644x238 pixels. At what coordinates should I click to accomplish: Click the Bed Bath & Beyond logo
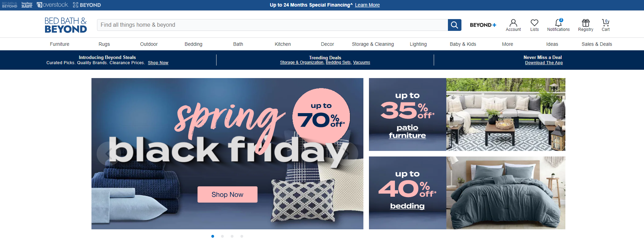coord(66,25)
